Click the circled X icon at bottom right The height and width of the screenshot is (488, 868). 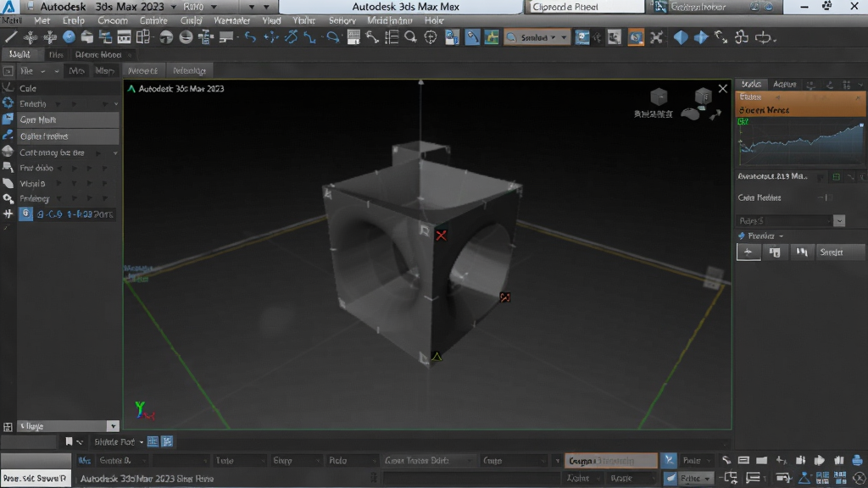pos(860,478)
